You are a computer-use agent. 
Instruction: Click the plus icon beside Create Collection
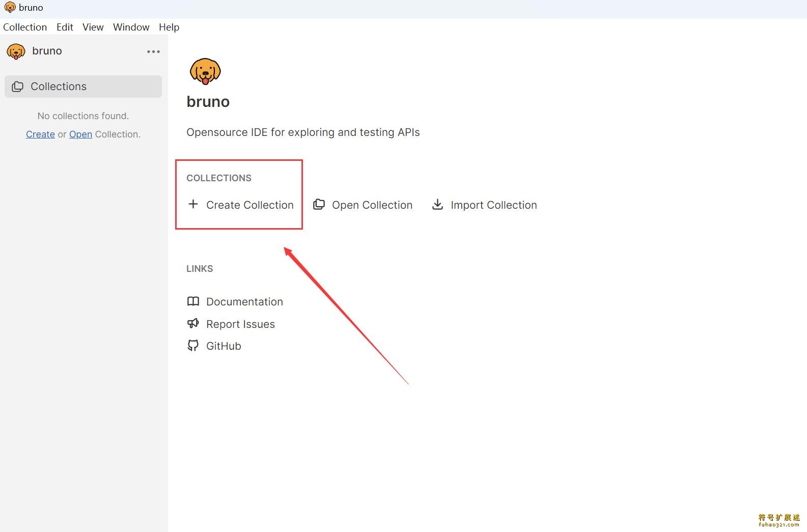tap(193, 205)
